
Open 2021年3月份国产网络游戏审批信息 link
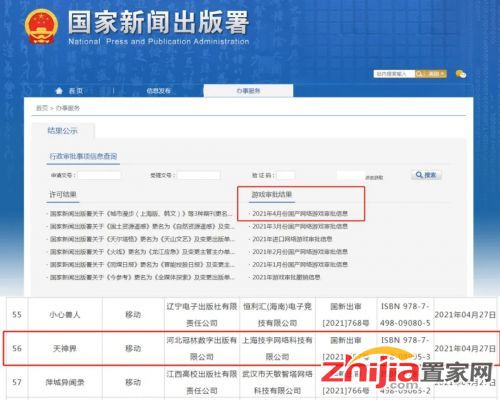(x=300, y=226)
